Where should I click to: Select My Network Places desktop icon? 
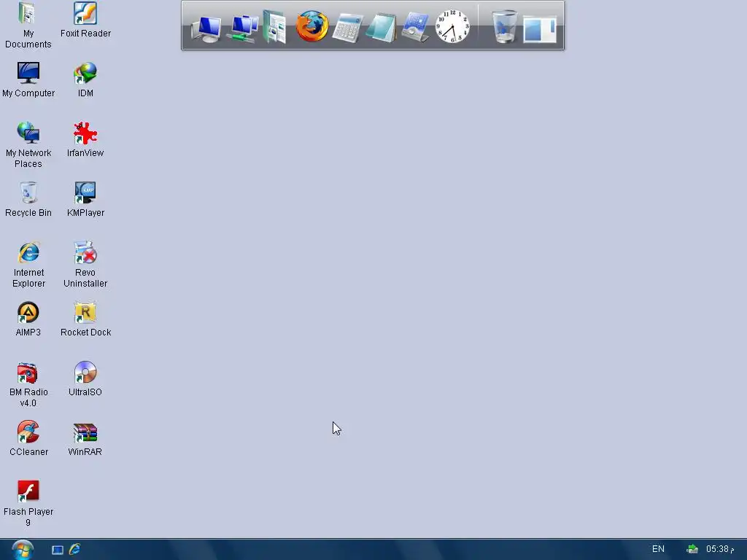pos(28,144)
